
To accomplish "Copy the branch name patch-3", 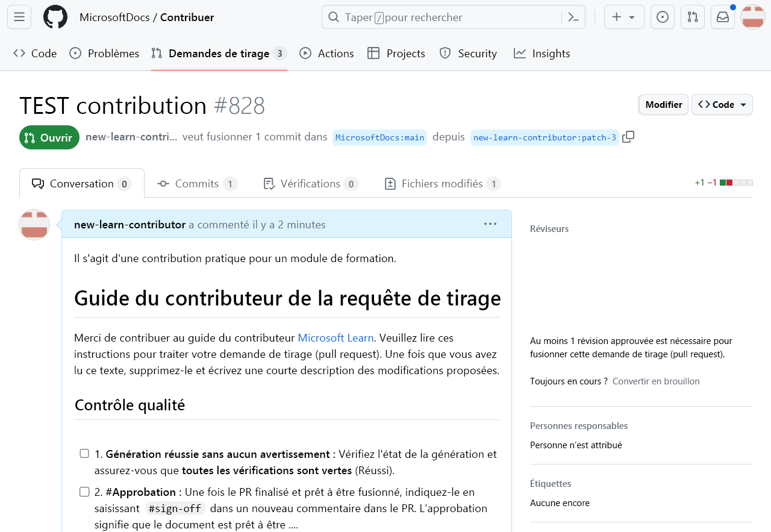I will [628, 137].
